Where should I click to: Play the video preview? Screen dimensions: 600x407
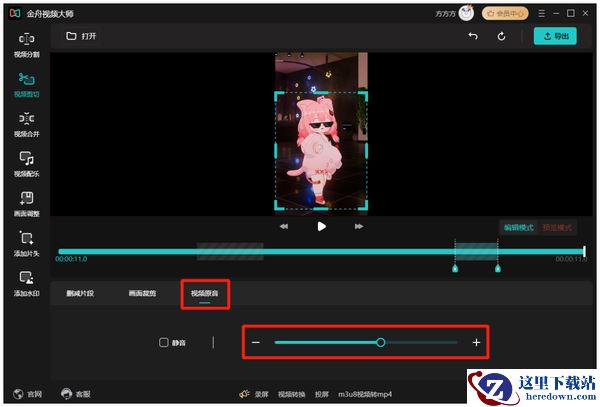pos(321,226)
